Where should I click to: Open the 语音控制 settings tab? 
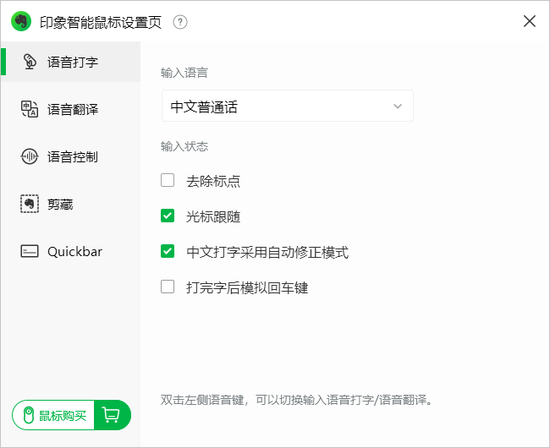pyautogui.click(x=71, y=156)
